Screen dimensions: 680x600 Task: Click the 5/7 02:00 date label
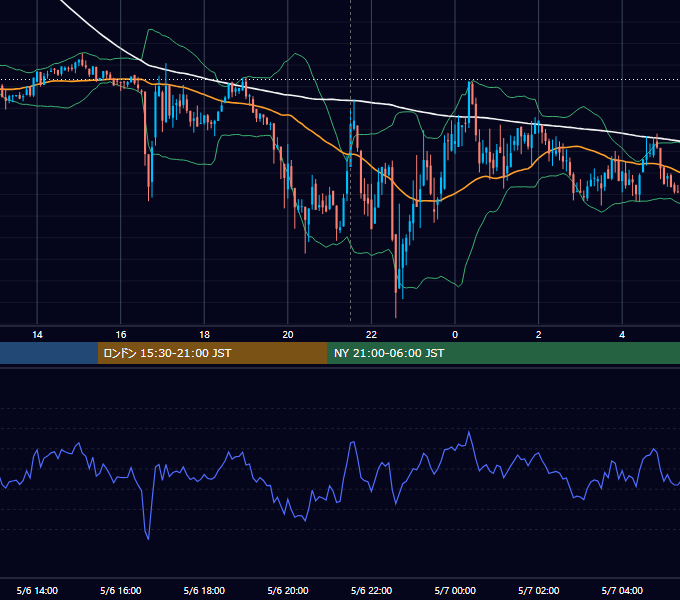(539, 590)
